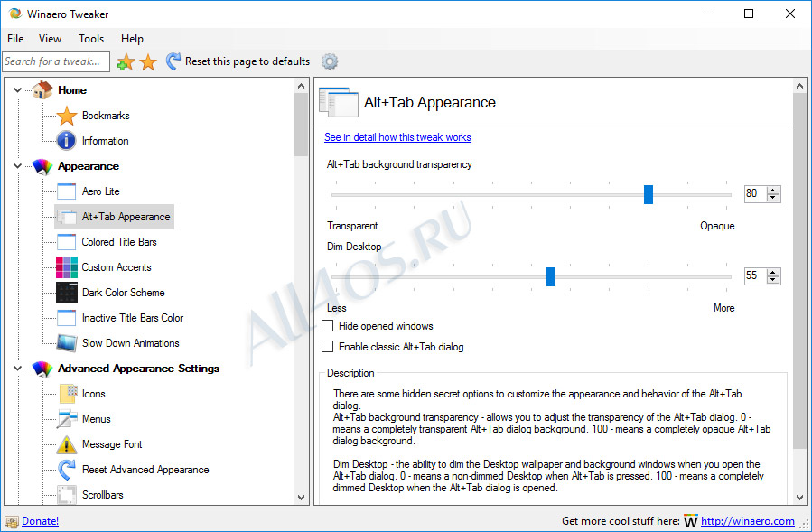Open the View menu
812x532 pixels.
pyautogui.click(x=51, y=39)
